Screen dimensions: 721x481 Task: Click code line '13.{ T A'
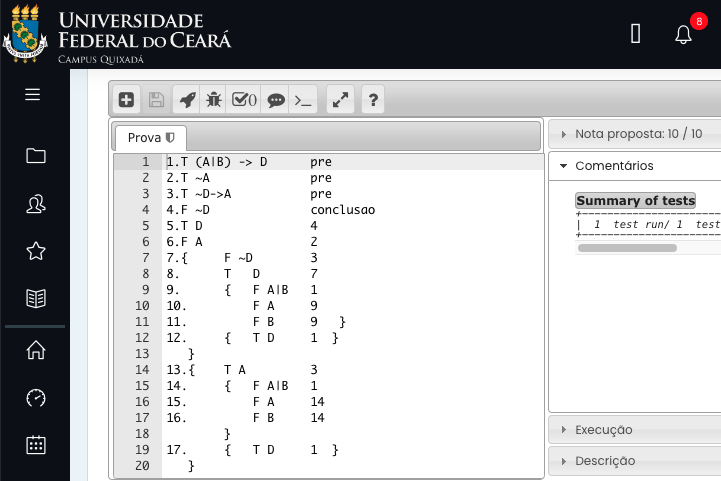coord(206,370)
